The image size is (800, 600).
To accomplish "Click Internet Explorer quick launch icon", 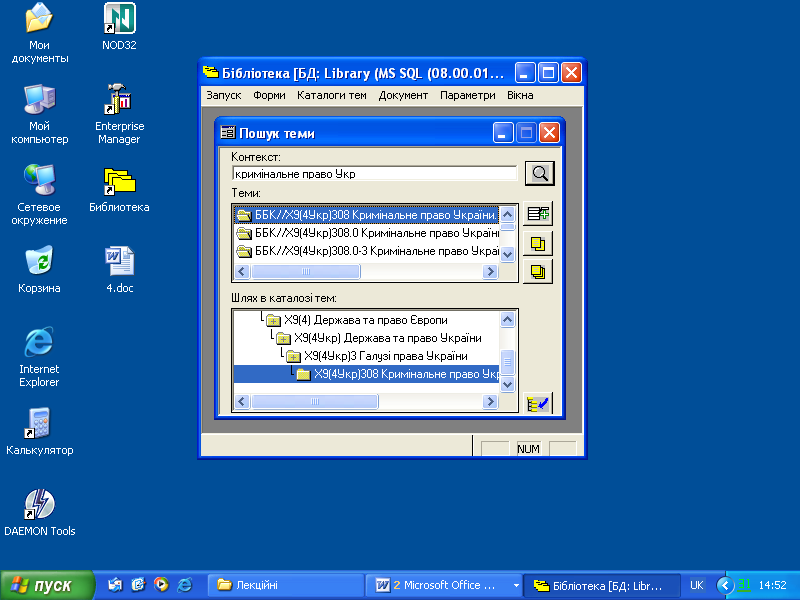I will pos(184,585).
